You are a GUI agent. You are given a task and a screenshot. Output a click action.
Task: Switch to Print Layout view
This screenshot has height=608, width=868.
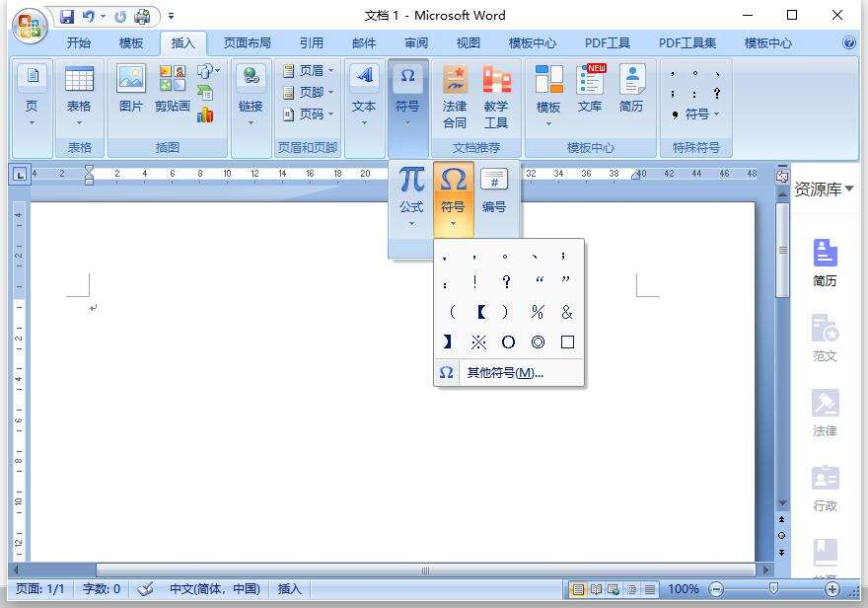578,589
